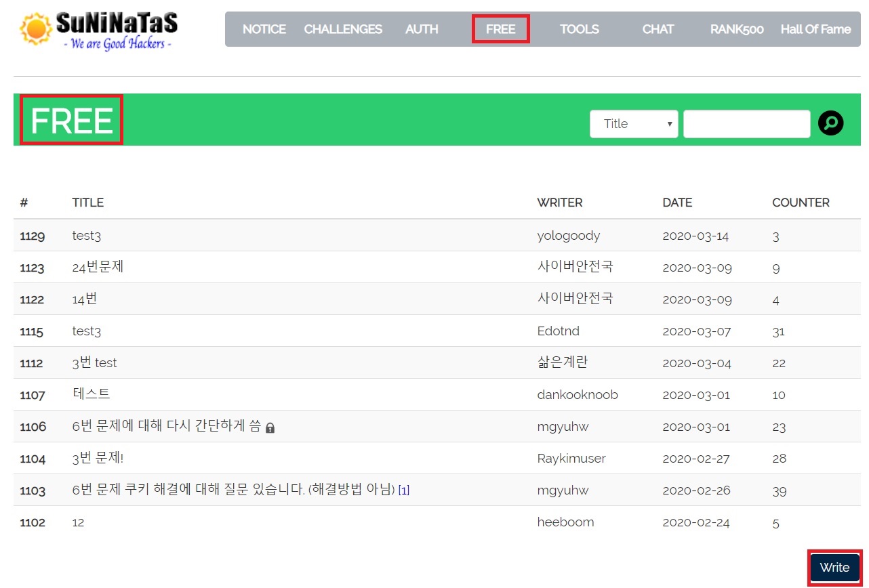Click counter value 39

[x=780, y=490]
